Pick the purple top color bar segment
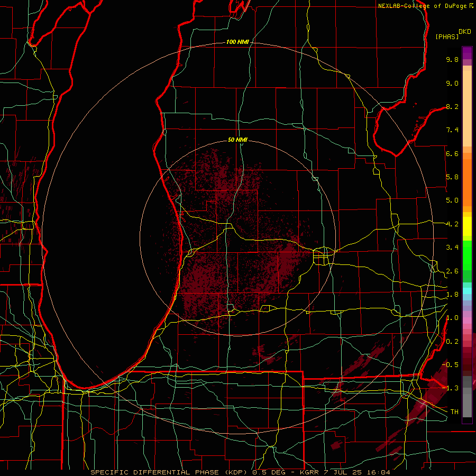The width and height of the screenshot is (476, 476). pyautogui.click(x=467, y=53)
